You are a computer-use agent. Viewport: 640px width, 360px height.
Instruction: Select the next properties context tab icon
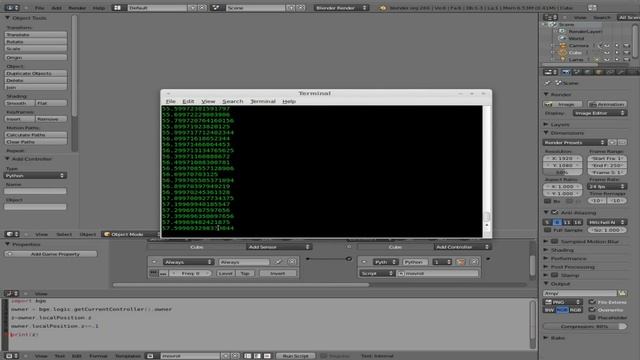tap(576, 72)
